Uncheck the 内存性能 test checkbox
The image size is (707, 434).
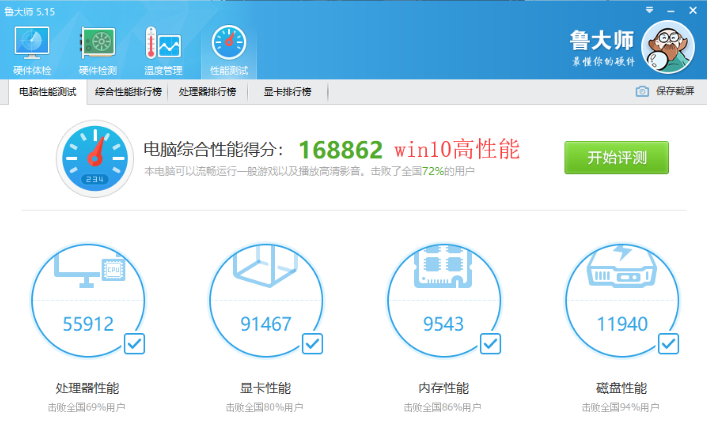[x=491, y=344]
